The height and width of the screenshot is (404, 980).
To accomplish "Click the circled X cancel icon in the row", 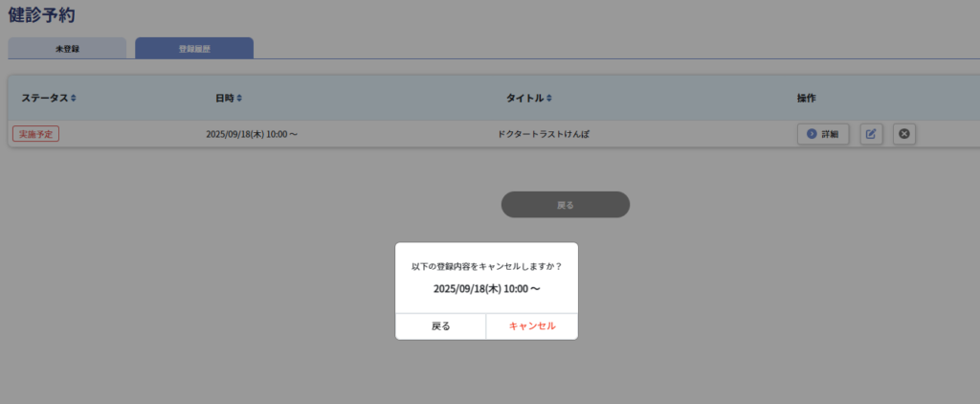I will coord(904,134).
